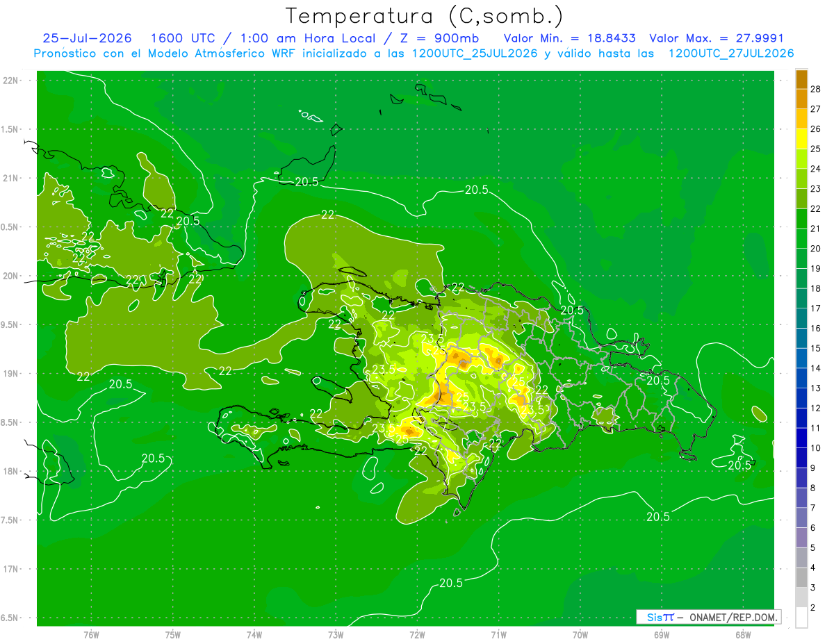The width and height of the screenshot is (834, 644).
Task: Click the "22N" latitude axis label
Action: coord(10,81)
